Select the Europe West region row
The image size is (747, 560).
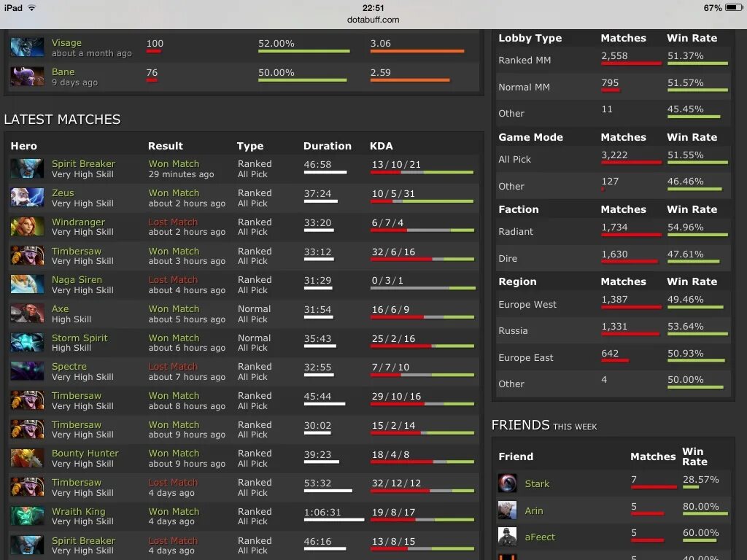613,304
